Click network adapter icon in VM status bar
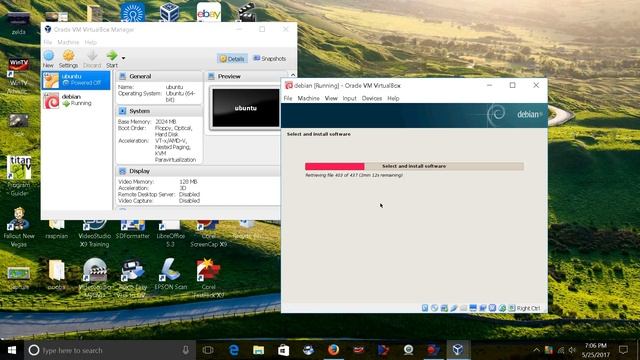640x360 pixels. [x=444, y=308]
